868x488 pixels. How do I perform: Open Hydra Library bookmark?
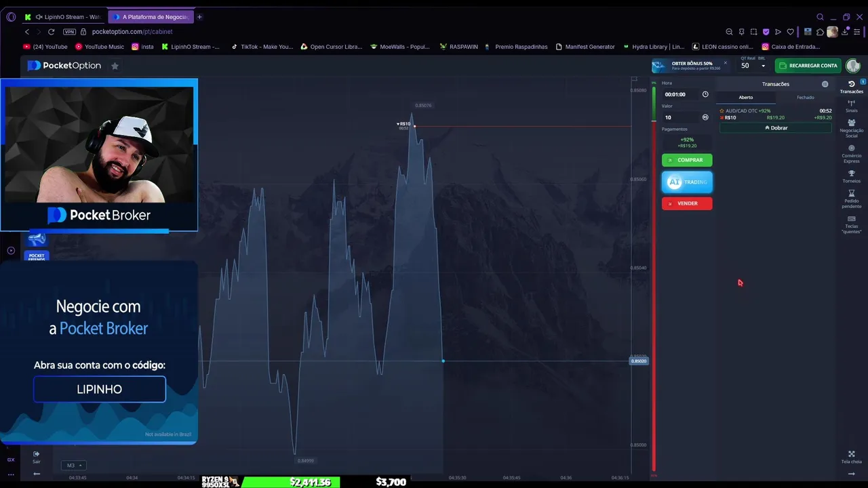[x=654, y=47]
